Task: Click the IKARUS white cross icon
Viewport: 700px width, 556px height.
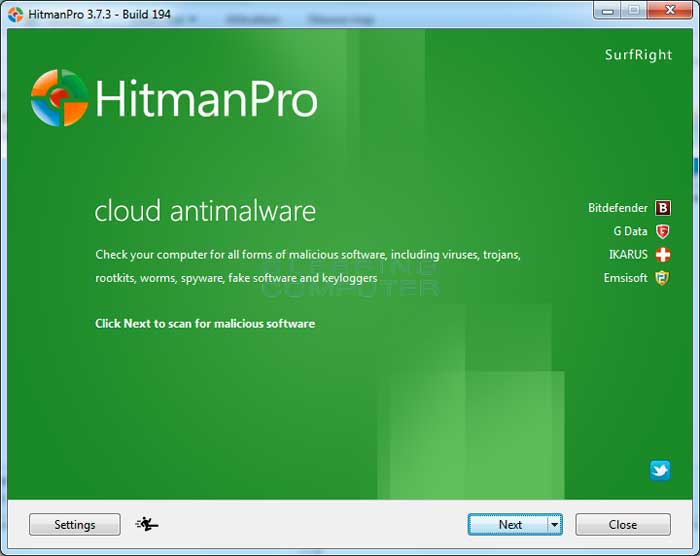Action: coord(663,255)
